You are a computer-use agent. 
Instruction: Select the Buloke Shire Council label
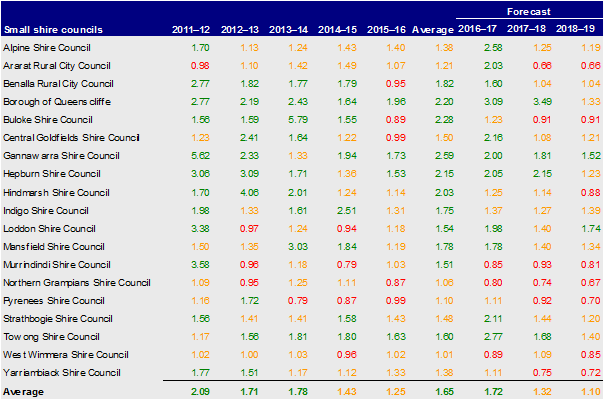[48, 120]
